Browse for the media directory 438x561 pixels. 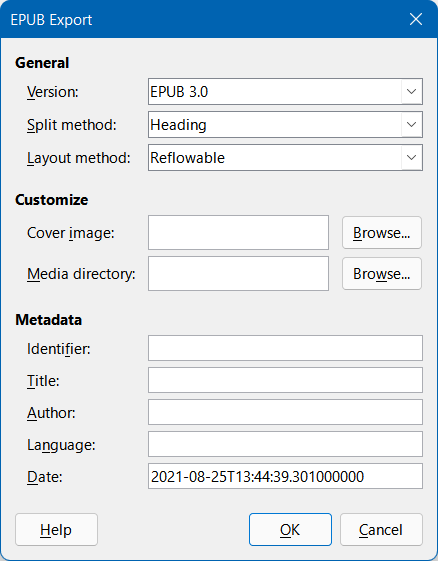[382, 274]
